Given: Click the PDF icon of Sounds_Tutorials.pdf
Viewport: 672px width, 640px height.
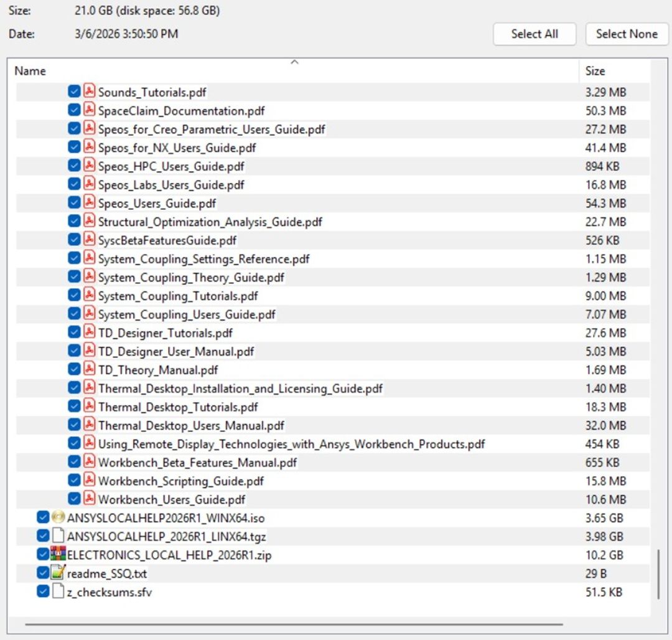Looking at the screenshot, I should pyautogui.click(x=89, y=92).
